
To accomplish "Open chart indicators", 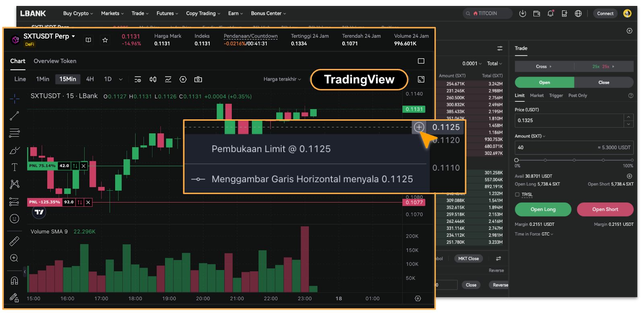I will [168, 79].
